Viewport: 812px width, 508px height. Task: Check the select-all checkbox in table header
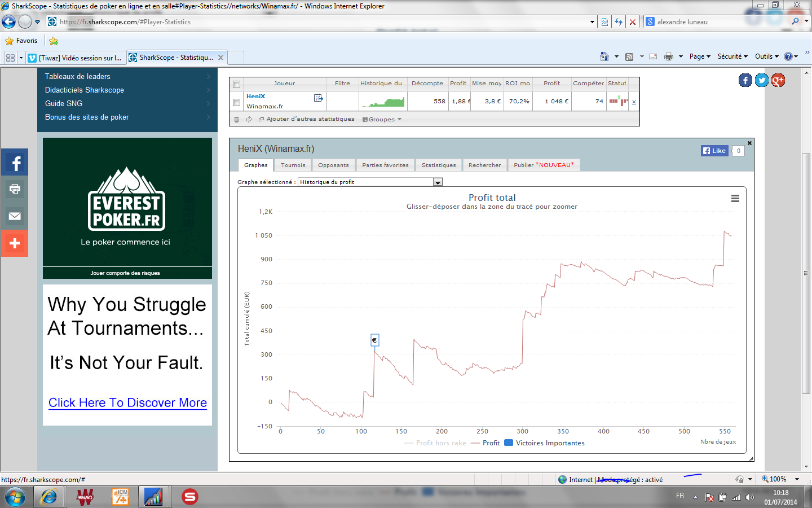tap(236, 84)
